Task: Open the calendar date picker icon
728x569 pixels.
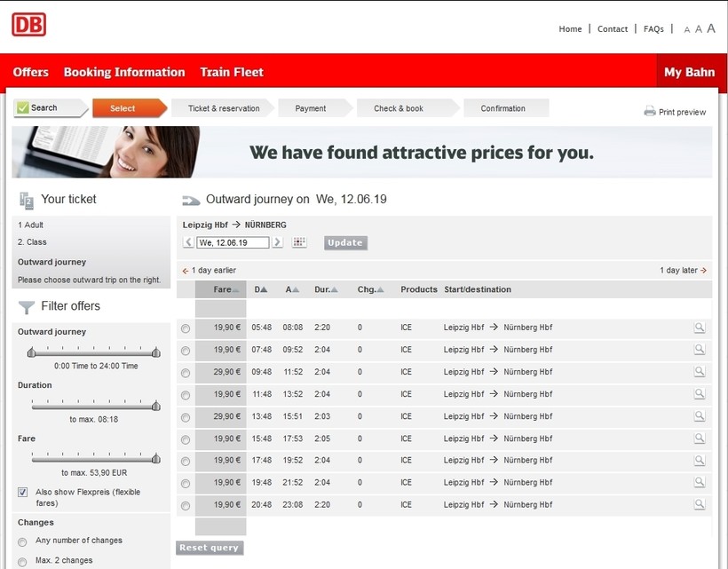Action: [299, 242]
